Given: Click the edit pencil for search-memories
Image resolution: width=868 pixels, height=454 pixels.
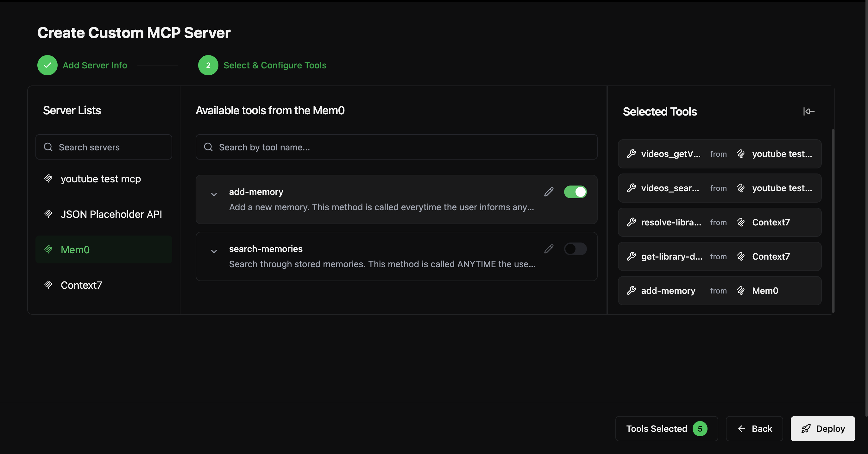Looking at the screenshot, I should point(549,249).
